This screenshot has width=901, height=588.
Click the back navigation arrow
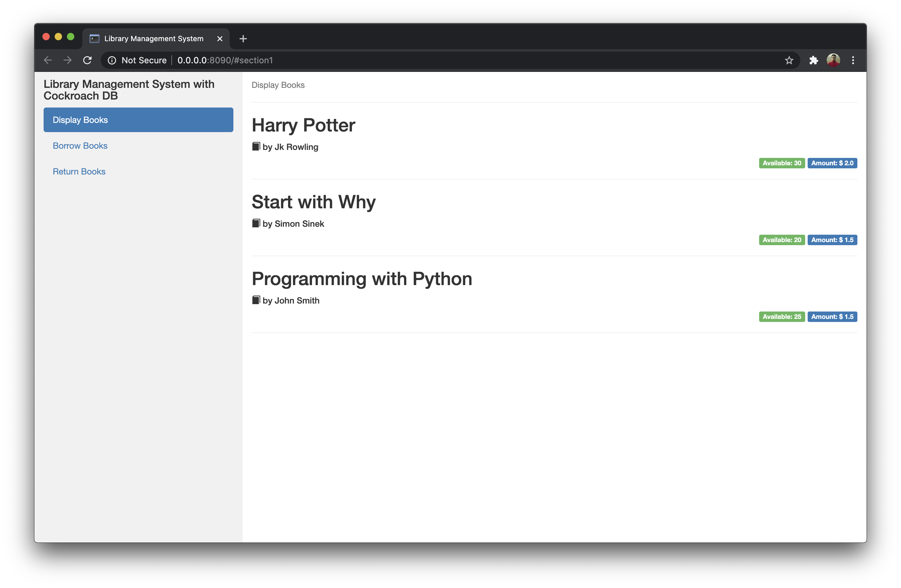[x=48, y=60]
